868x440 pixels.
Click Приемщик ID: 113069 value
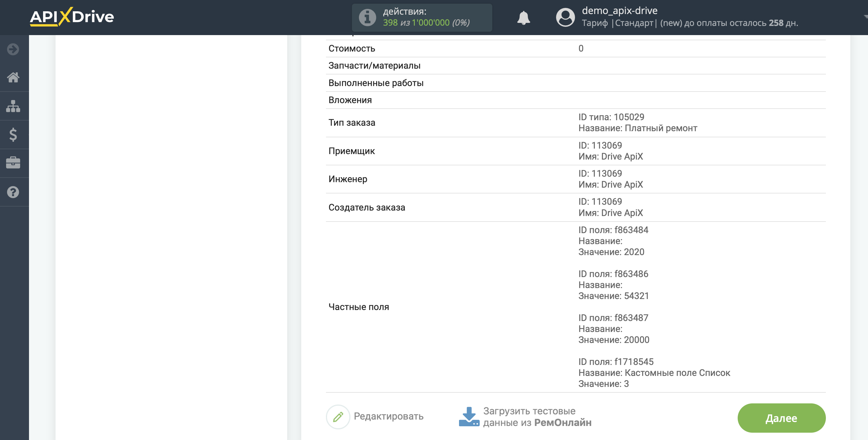pos(600,145)
